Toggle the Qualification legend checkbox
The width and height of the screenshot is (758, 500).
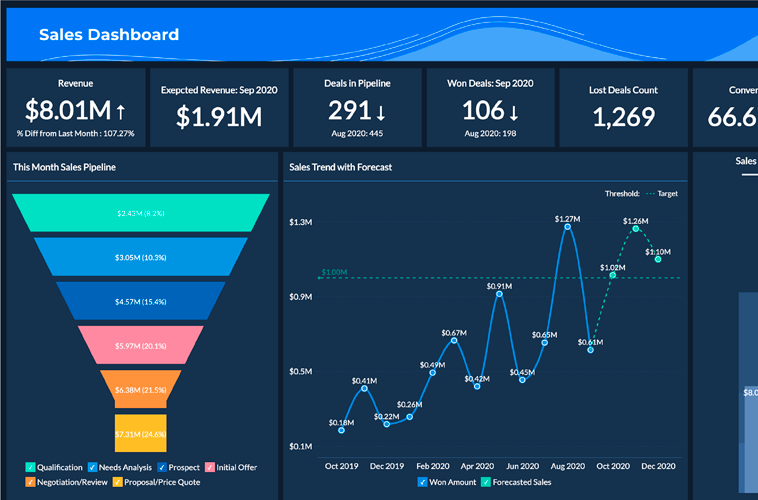(31, 467)
